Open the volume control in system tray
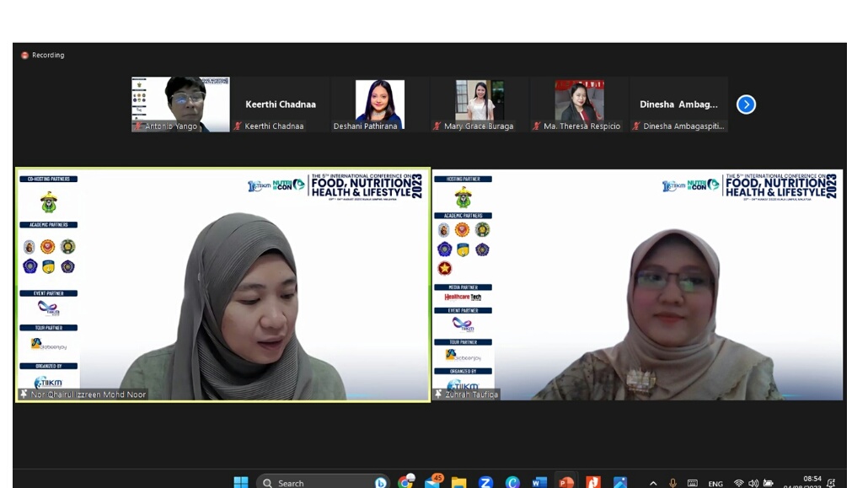The width and height of the screenshot is (868, 488). pos(753,483)
